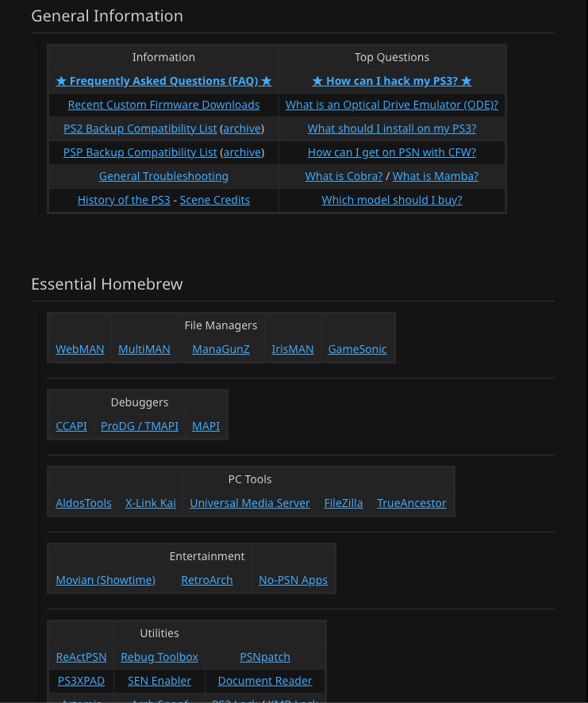Open General Troubleshooting link
588x703 pixels.
point(163,176)
